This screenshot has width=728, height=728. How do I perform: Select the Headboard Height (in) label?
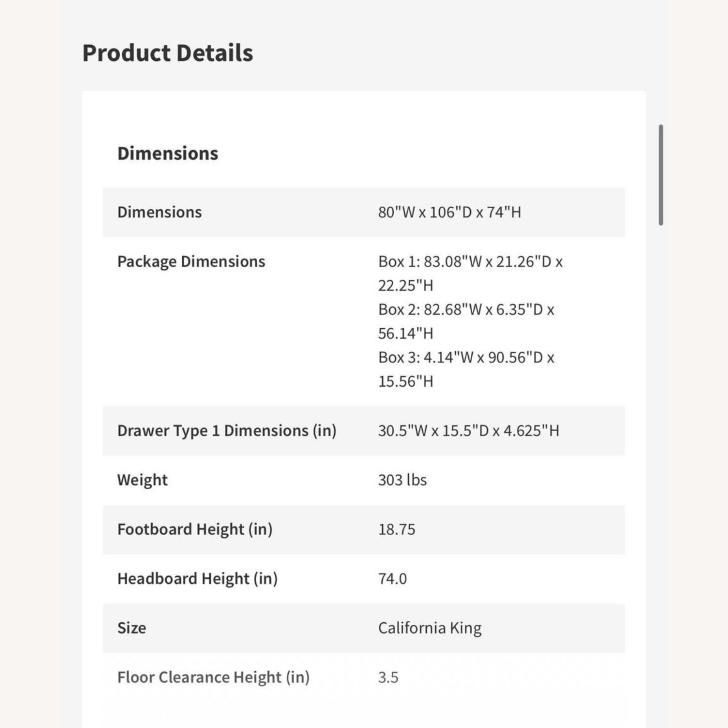(197, 579)
